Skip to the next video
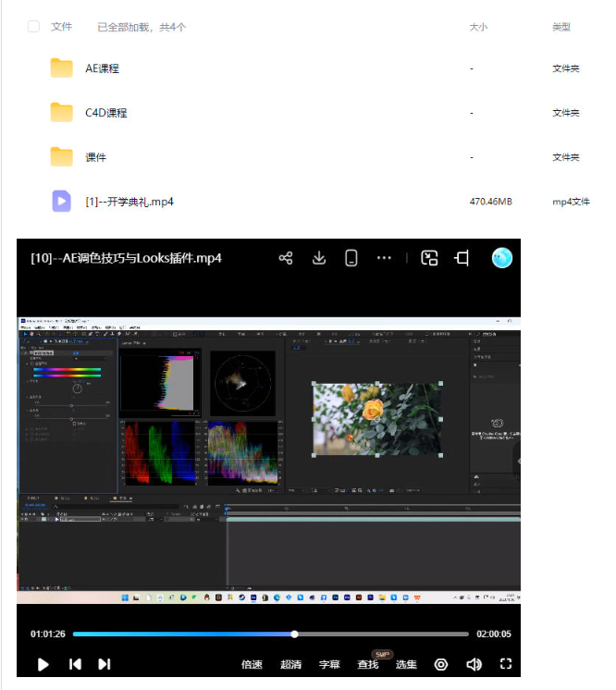Viewport: 616px width, 690px height. (x=104, y=664)
